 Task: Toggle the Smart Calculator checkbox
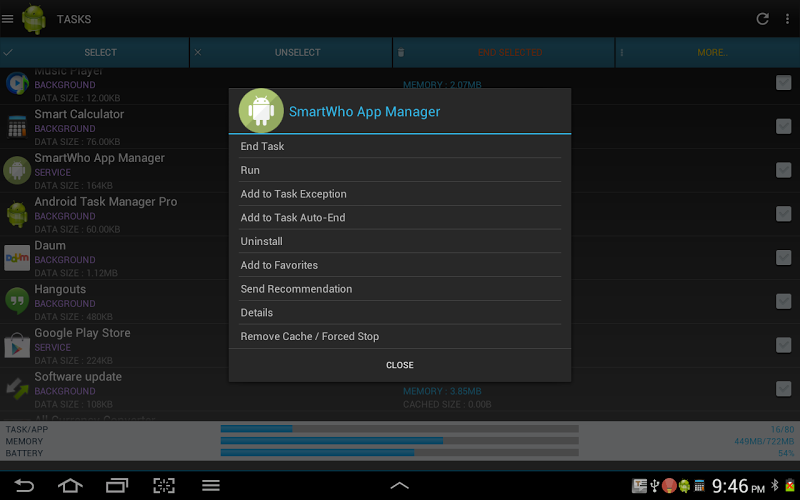click(783, 126)
